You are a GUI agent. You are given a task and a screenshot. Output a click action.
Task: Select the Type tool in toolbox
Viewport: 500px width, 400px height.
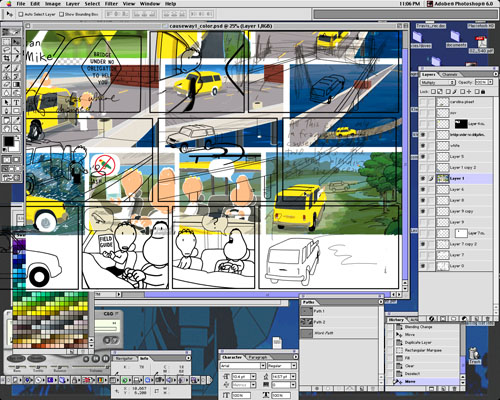[16, 102]
